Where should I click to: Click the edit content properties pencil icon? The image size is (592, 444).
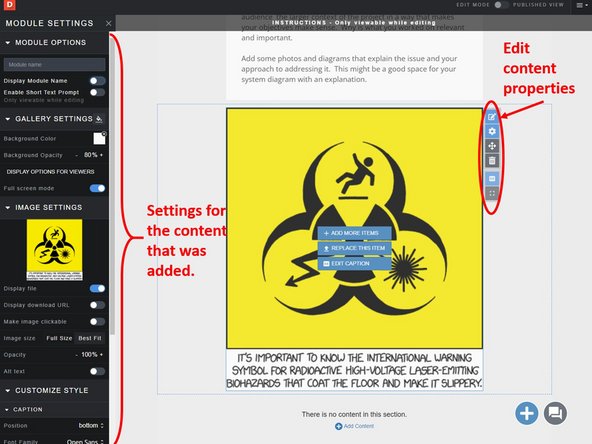point(492,117)
